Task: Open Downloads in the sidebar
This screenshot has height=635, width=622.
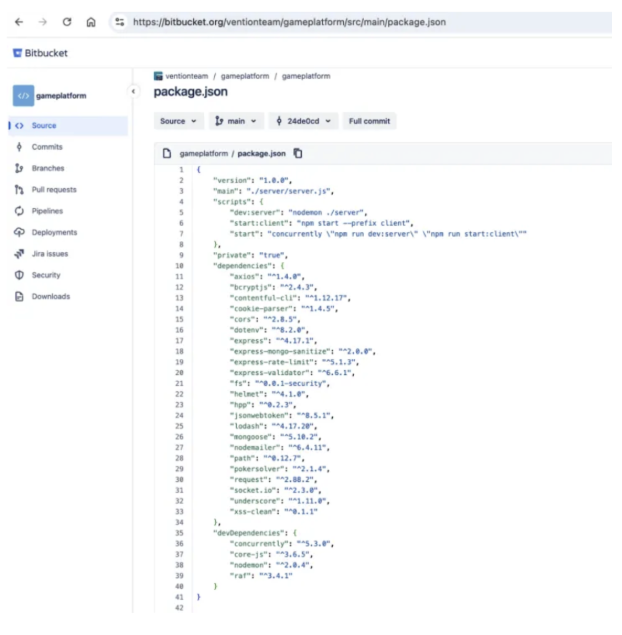Action: [x=51, y=297]
